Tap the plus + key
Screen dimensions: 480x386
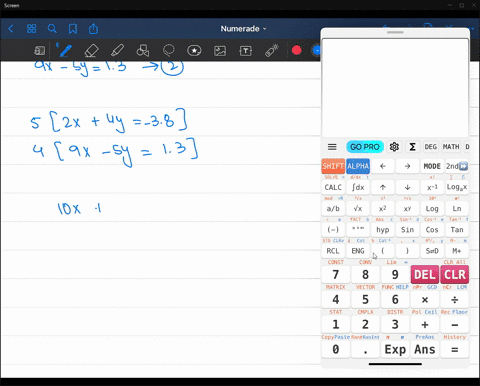point(425,325)
